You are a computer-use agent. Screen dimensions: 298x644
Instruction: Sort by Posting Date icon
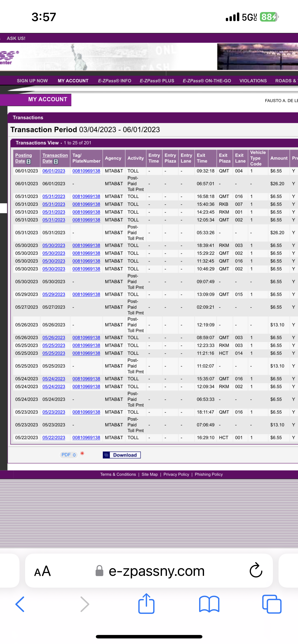click(29, 162)
